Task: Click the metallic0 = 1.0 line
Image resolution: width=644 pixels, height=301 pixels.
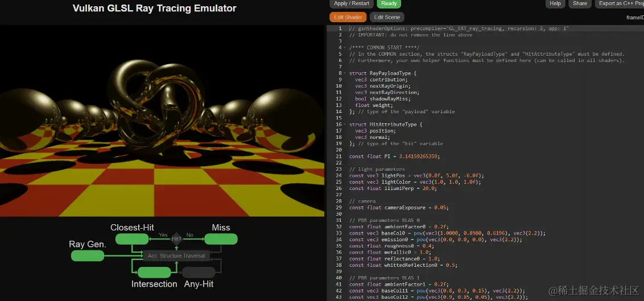Action: [390, 253]
